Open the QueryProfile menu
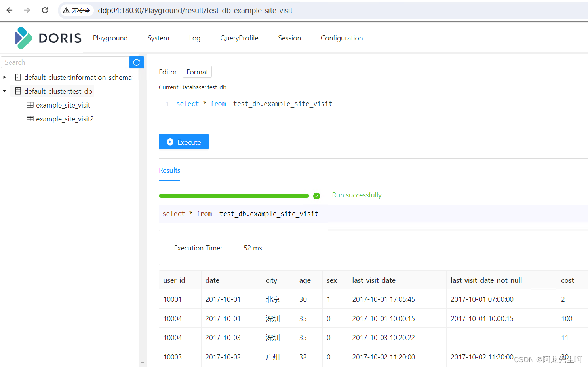588x367 pixels. click(x=239, y=38)
